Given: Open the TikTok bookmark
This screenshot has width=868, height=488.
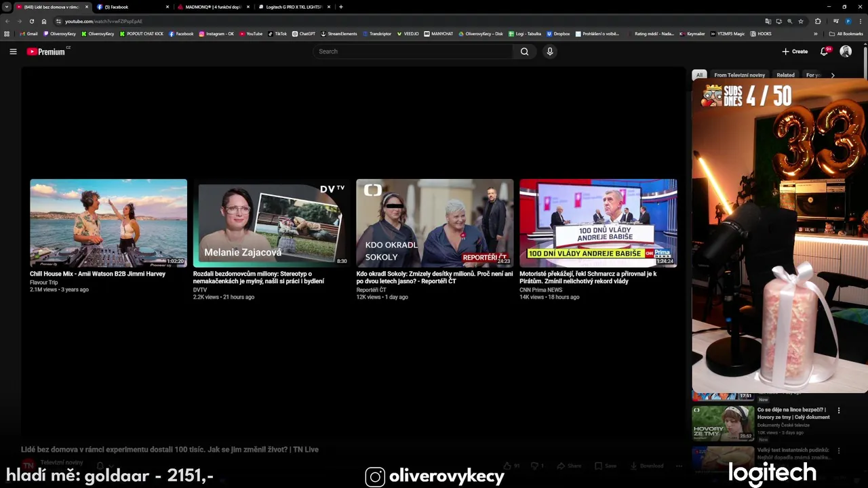Looking at the screenshot, I should [x=277, y=33].
